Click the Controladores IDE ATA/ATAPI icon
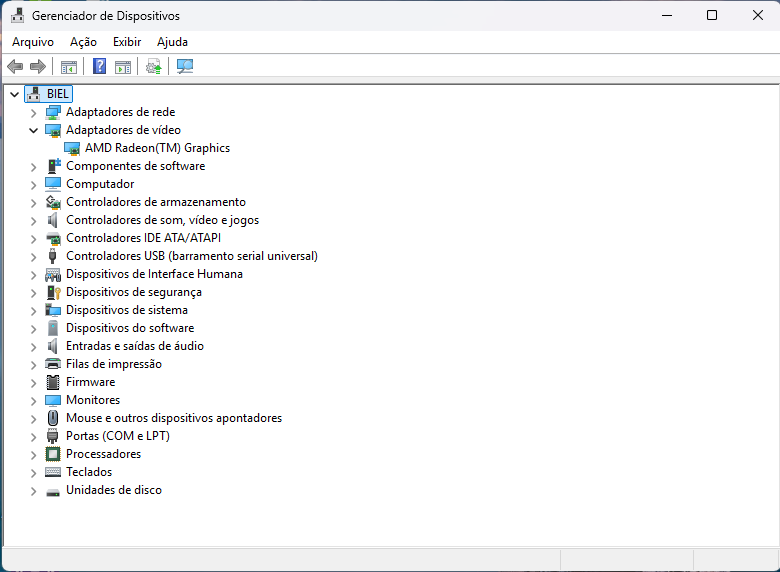This screenshot has width=780, height=572. (53, 238)
